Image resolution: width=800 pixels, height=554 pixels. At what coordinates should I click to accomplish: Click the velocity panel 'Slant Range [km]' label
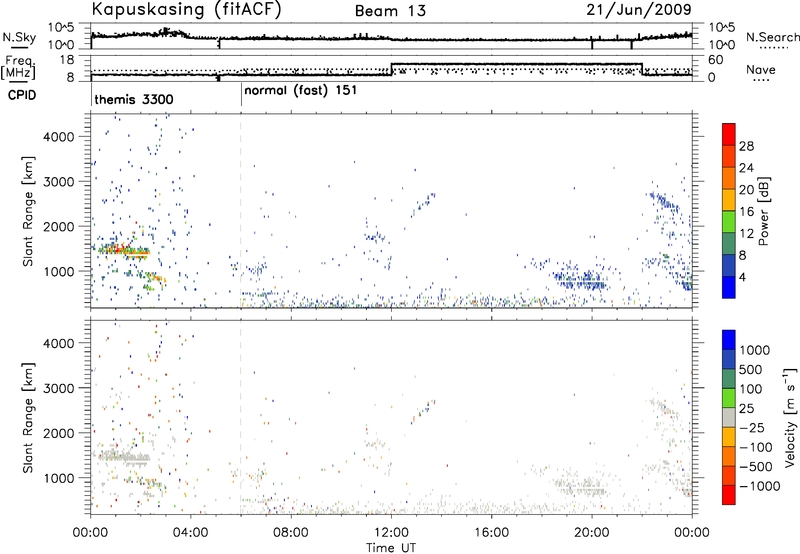coord(28,417)
